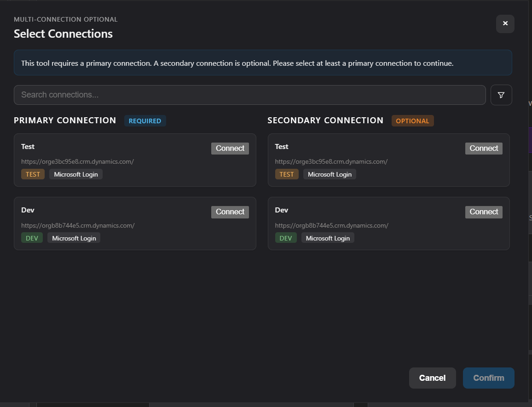Confirm the selected connections

tap(488, 378)
